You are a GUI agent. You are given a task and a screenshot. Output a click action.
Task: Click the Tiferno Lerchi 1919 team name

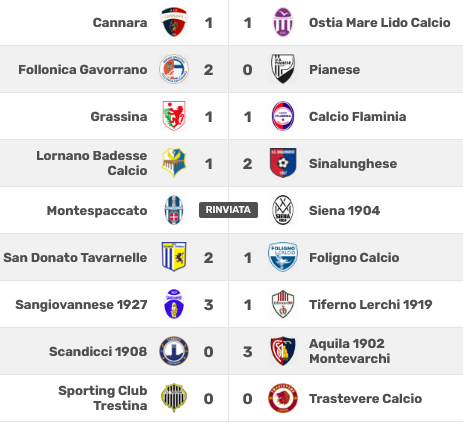371,305
